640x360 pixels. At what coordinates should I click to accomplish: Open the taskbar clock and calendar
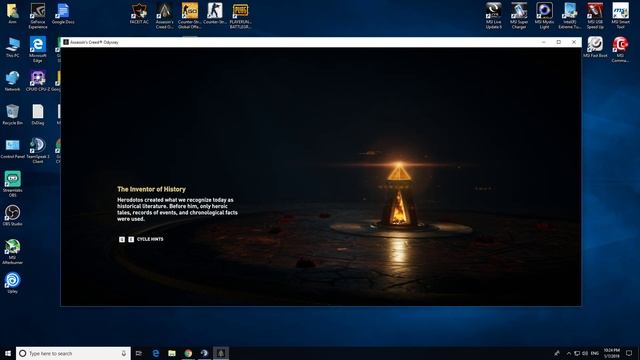[611, 353]
